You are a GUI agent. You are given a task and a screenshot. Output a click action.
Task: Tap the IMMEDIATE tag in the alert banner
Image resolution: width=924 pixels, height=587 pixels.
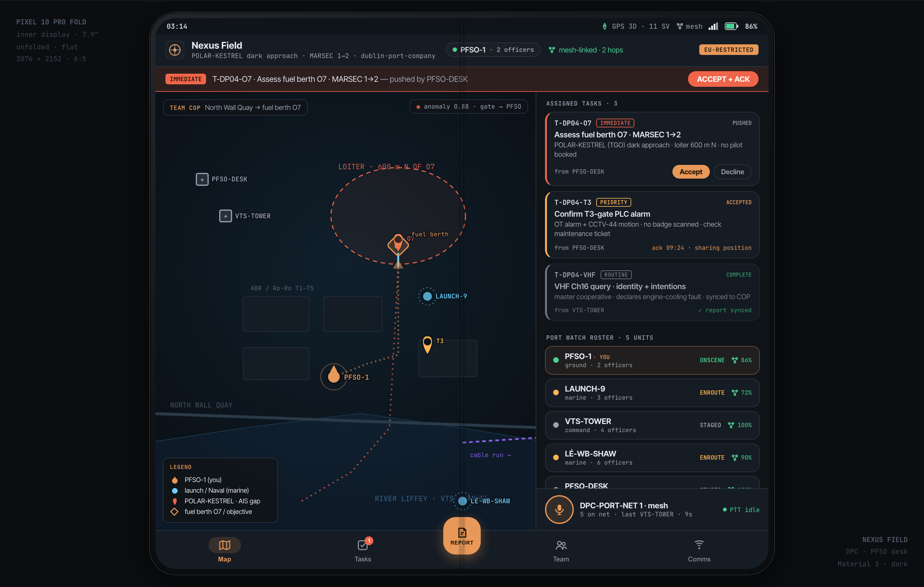186,79
